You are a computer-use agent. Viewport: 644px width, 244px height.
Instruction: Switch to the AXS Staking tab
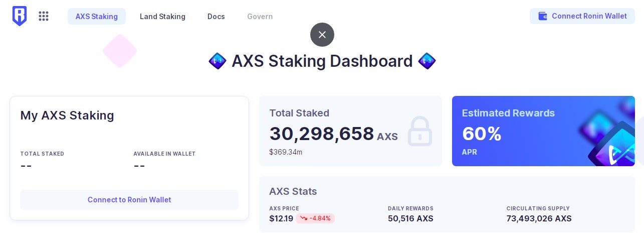(x=97, y=16)
